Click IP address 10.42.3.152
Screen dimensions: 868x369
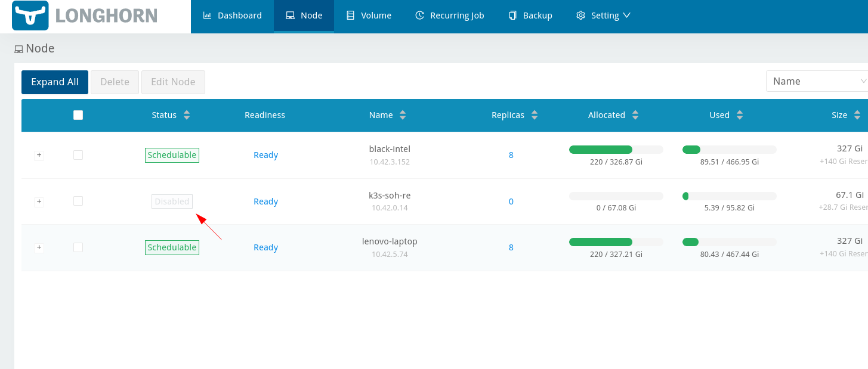click(390, 162)
